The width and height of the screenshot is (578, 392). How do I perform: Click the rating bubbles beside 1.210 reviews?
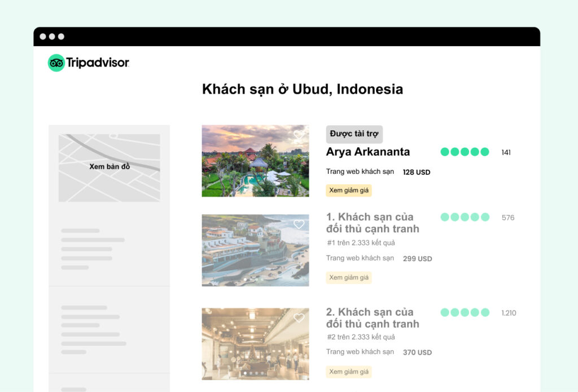coord(465,312)
